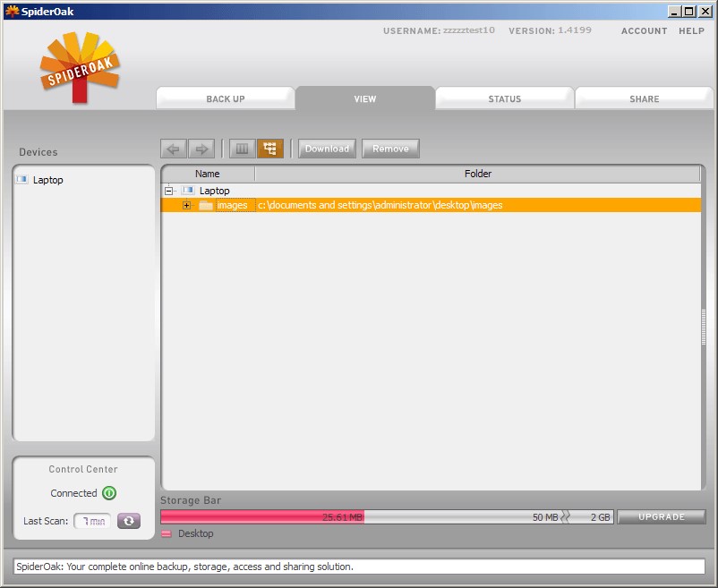Screen dimensions: 718x588
Task: Click the rescan refresh icon beside Last Scan
Action: tap(129, 521)
